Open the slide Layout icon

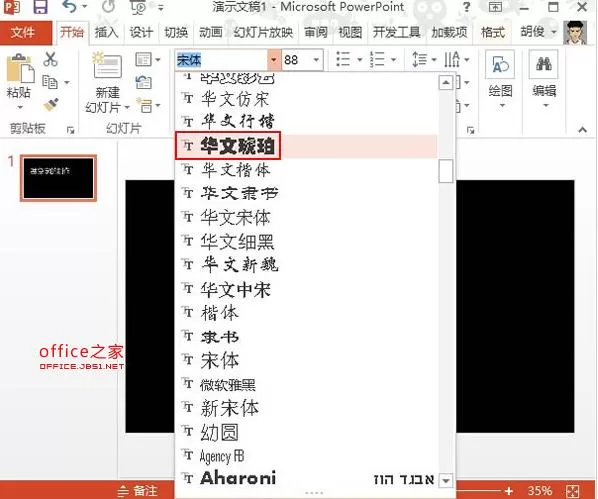pos(143,60)
